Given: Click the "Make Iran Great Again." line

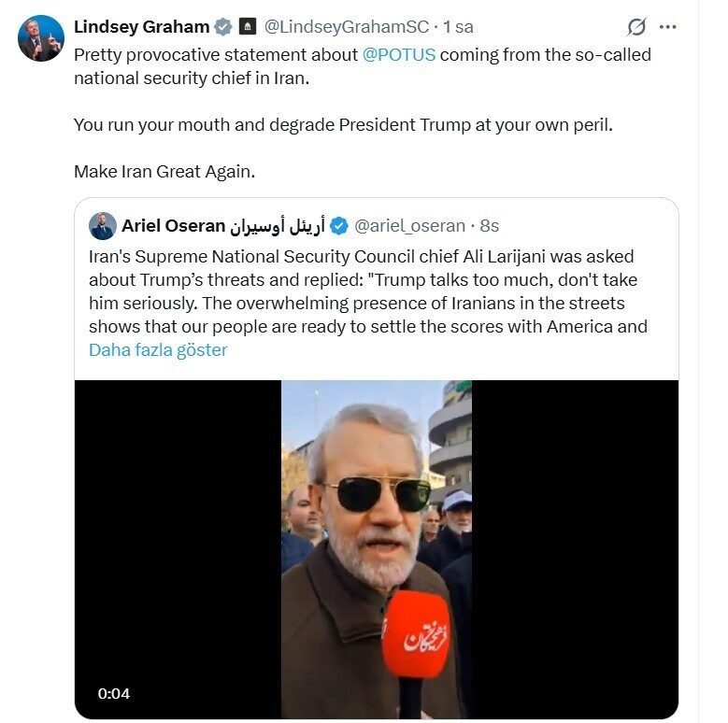Looking at the screenshot, I should tap(164, 172).
